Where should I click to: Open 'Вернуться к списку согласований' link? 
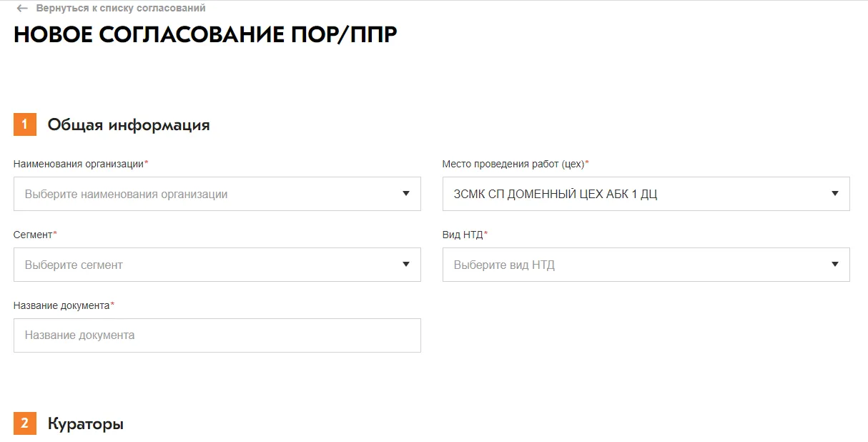pyautogui.click(x=120, y=9)
